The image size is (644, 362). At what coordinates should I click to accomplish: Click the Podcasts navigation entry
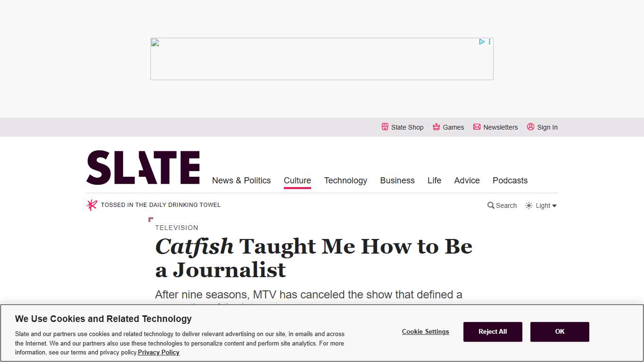(x=510, y=181)
